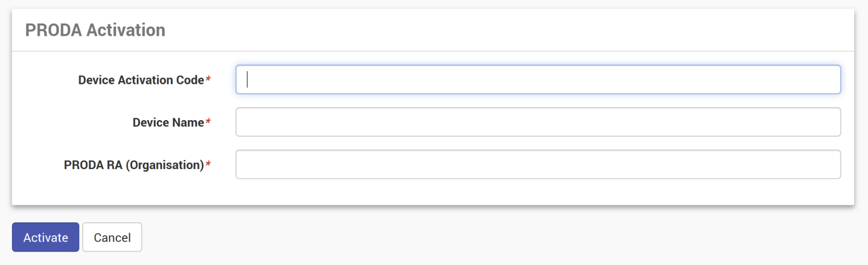The image size is (868, 265).
Task: Click the word Activation in the panel title
Action: point(126,30)
